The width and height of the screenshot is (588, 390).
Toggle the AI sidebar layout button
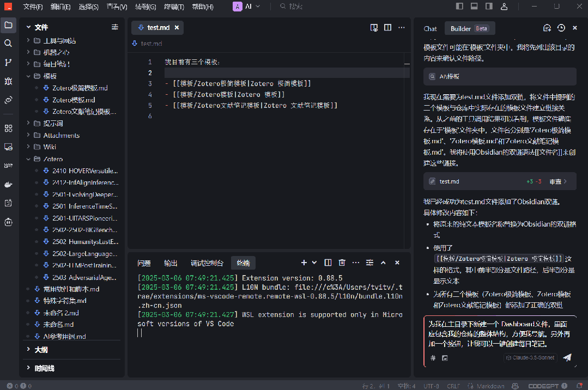coord(489,7)
